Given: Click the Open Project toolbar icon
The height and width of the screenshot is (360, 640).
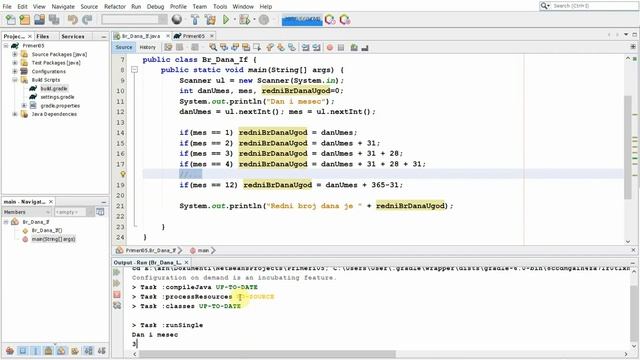Looking at the screenshot, I should [x=39, y=20].
